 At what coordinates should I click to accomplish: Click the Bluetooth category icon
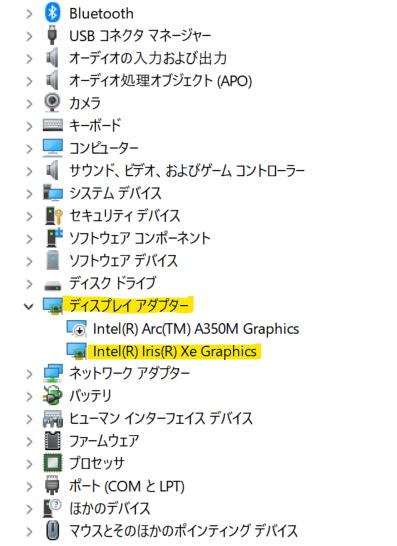(53, 13)
